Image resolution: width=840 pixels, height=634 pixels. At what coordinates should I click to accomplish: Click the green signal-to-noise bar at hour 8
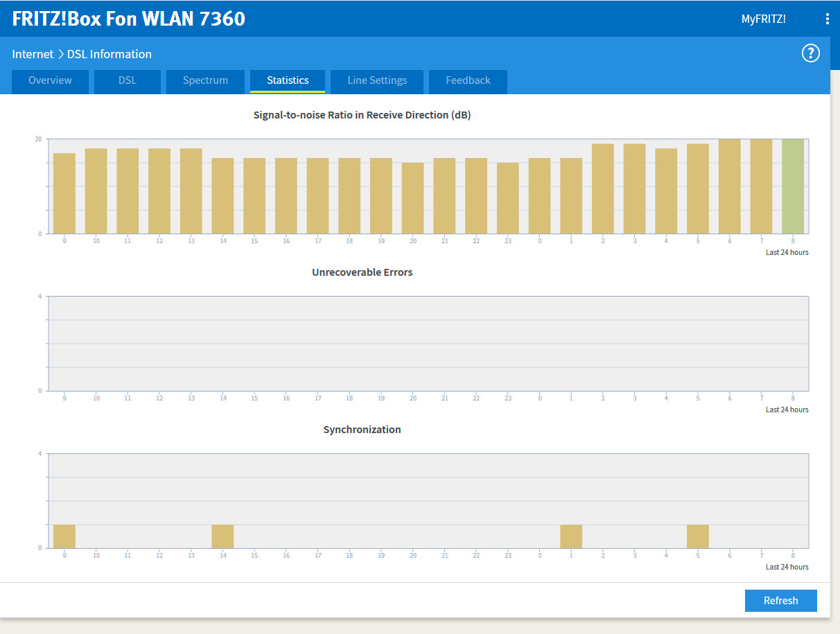[x=793, y=186]
